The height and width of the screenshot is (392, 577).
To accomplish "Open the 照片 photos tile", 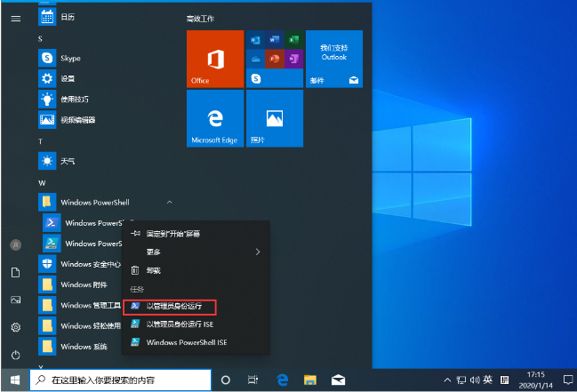I will coord(275,118).
